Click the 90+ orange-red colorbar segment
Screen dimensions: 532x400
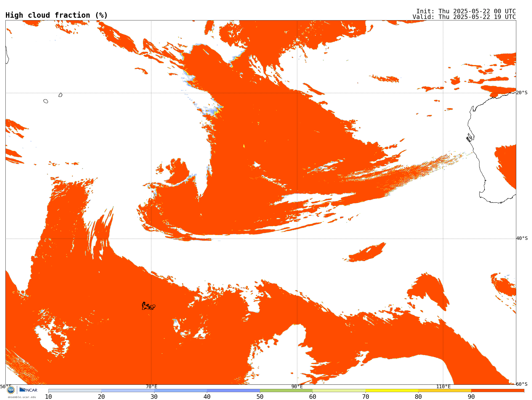click(498, 391)
